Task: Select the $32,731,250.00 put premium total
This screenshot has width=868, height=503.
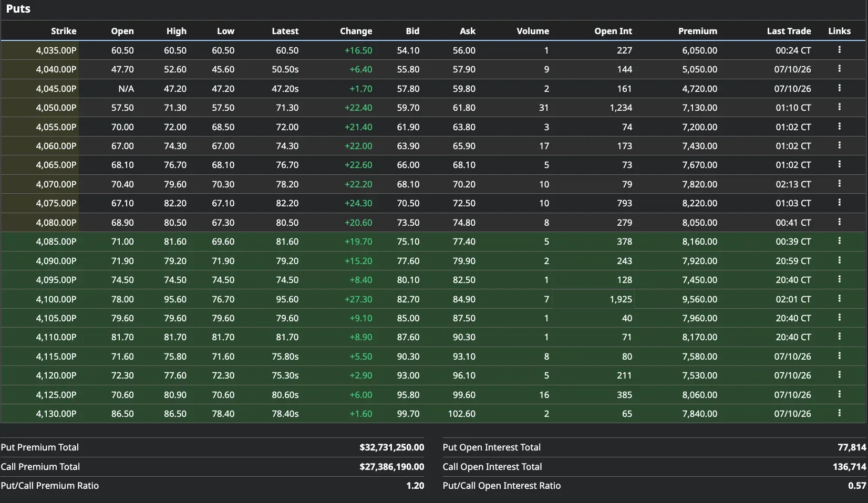Action: (x=391, y=447)
